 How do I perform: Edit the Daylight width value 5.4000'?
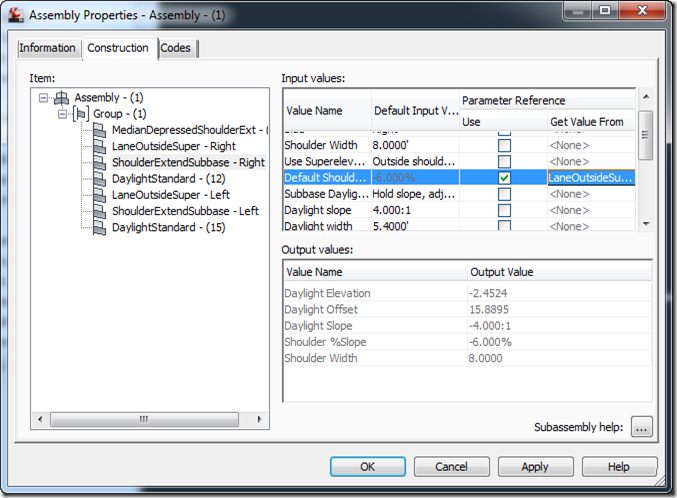(x=415, y=225)
